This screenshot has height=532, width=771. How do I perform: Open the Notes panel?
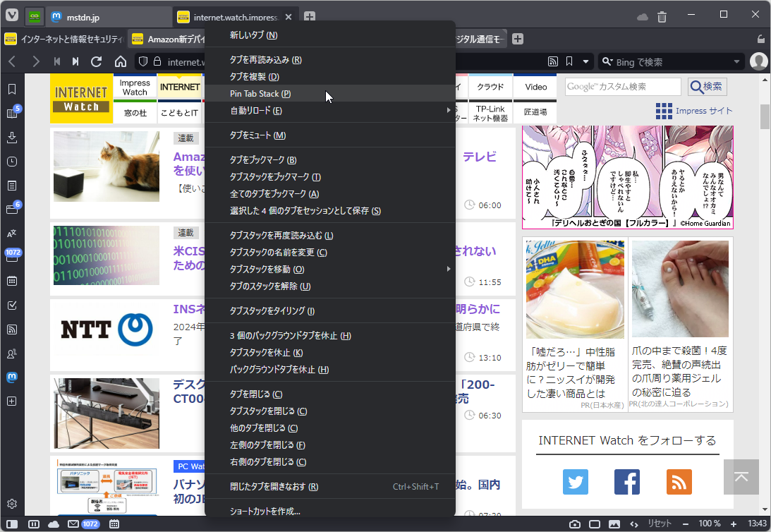(11, 186)
